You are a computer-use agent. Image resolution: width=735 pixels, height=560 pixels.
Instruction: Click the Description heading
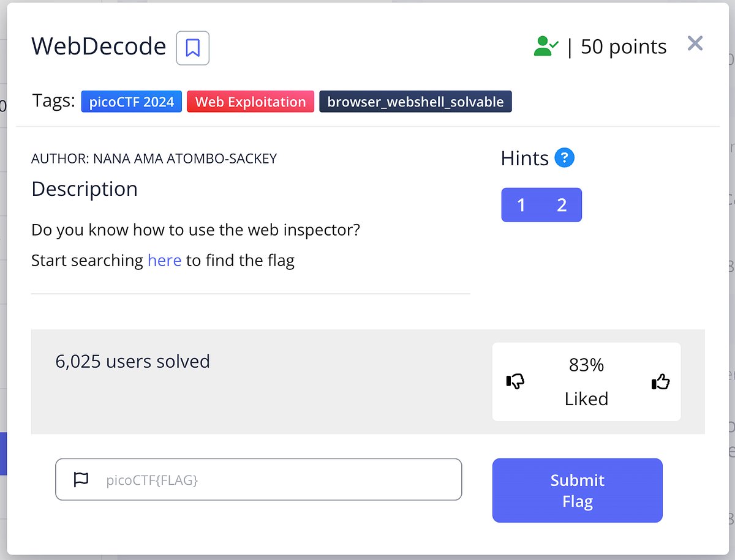tap(84, 189)
